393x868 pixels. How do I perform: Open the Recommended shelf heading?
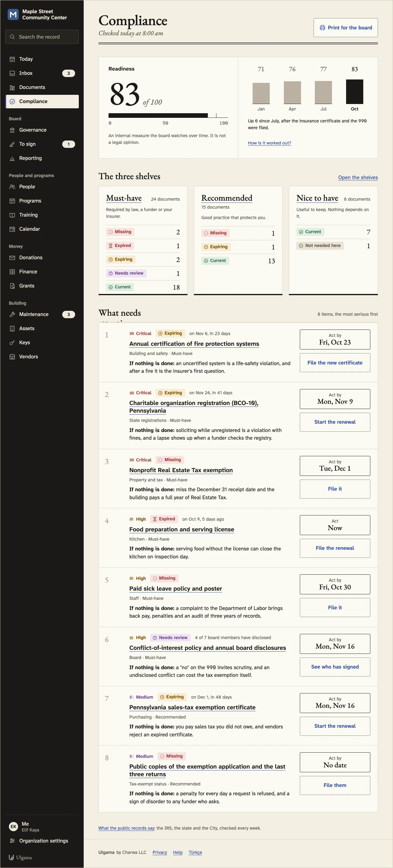(227, 198)
